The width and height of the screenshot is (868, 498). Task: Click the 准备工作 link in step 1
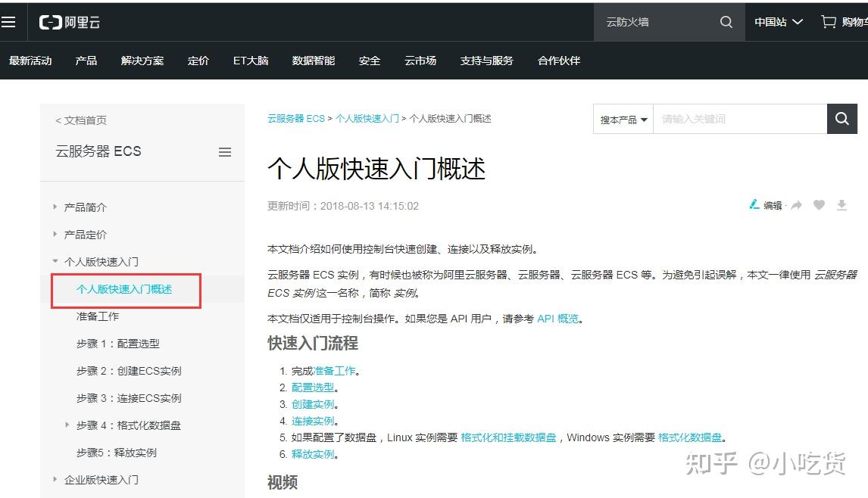pyautogui.click(x=334, y=371)
